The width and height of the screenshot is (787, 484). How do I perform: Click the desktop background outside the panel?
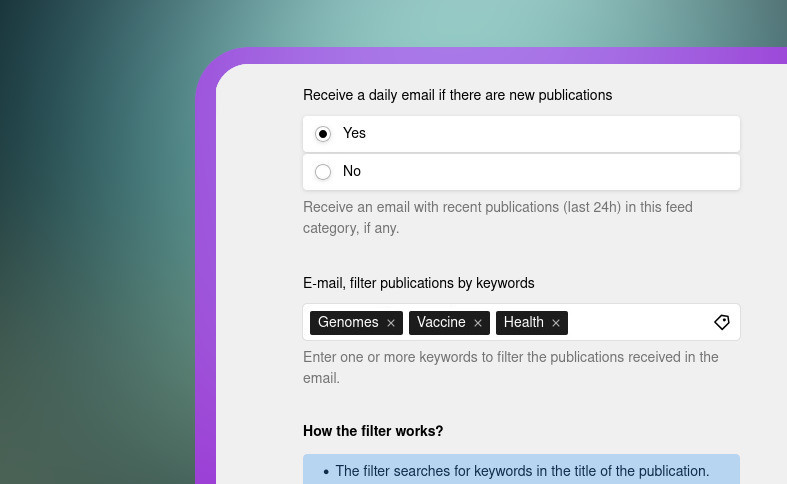(x=90, y=250)
